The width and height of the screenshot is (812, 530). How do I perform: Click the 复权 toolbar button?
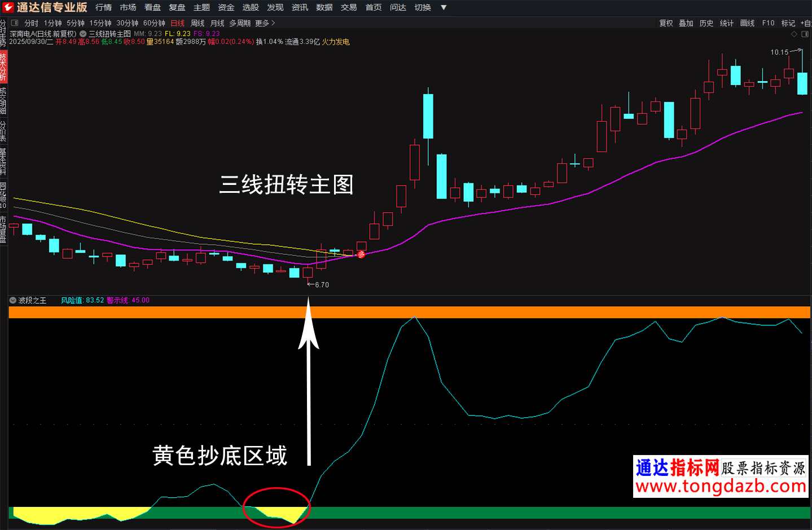click(x=666, y=23)
